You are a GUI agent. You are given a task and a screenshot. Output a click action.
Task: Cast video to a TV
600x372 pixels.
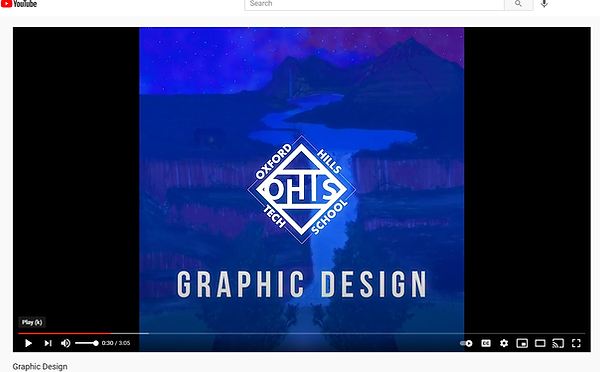(558, 343)
